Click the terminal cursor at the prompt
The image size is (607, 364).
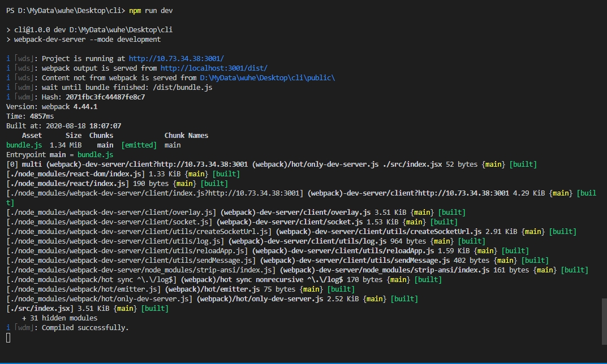tap(8, 337)
